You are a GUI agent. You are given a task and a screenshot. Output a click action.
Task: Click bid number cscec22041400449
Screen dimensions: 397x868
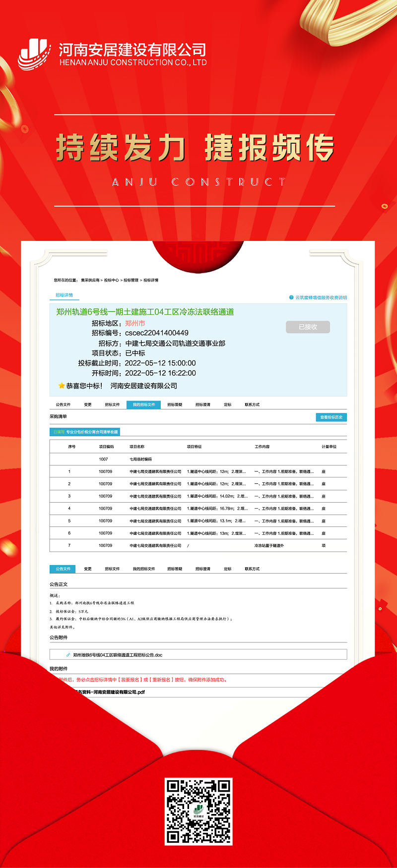click(x=157, y=333)
